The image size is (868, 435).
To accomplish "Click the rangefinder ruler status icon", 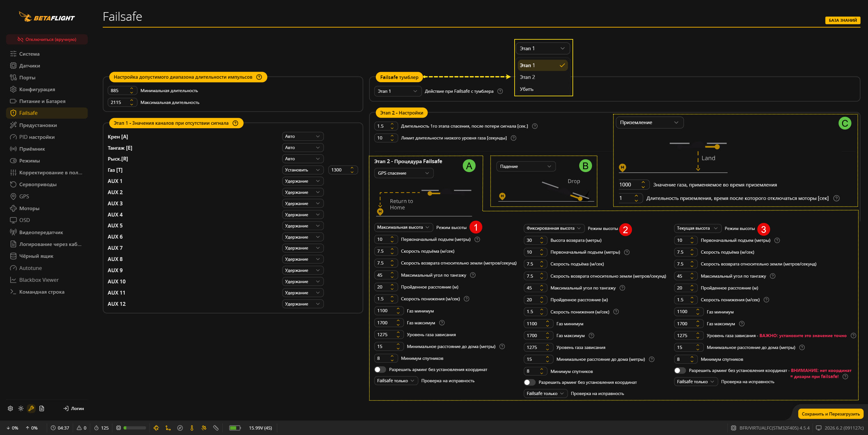I will (216, 428).
